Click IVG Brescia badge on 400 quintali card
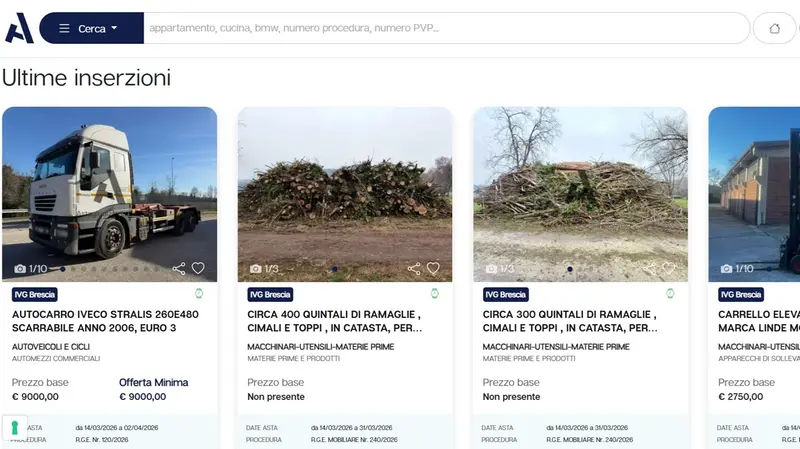The width and height of the screenshot is (800, 449). [x=270, y=294]
